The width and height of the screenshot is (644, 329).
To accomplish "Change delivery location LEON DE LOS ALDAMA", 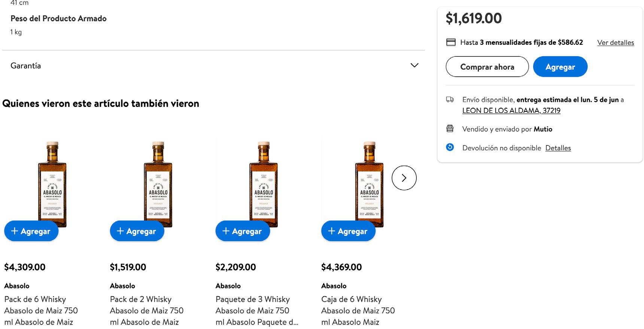I will click(x=511, y=111).
